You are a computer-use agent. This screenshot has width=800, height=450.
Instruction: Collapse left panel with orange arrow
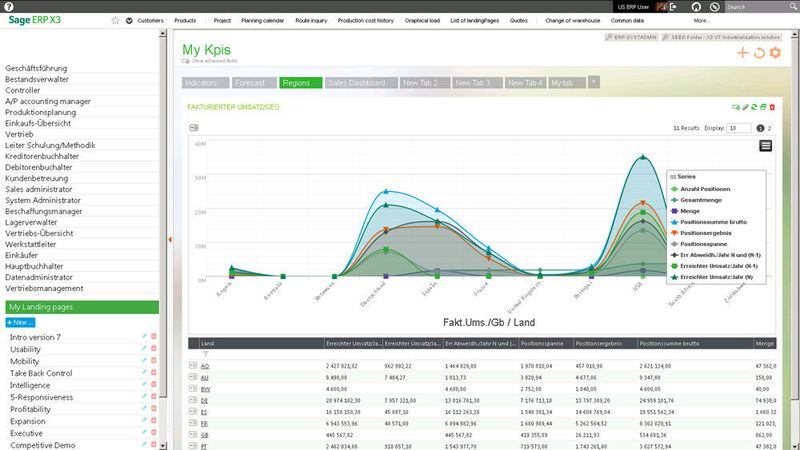pyautogui.click(x=170, y=239)
